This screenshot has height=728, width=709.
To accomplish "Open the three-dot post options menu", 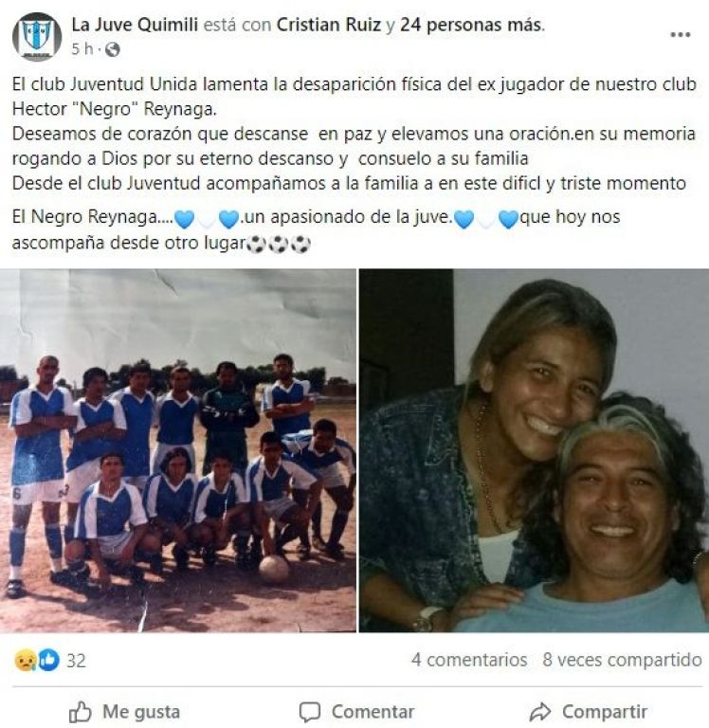I will tap(681, 35).
